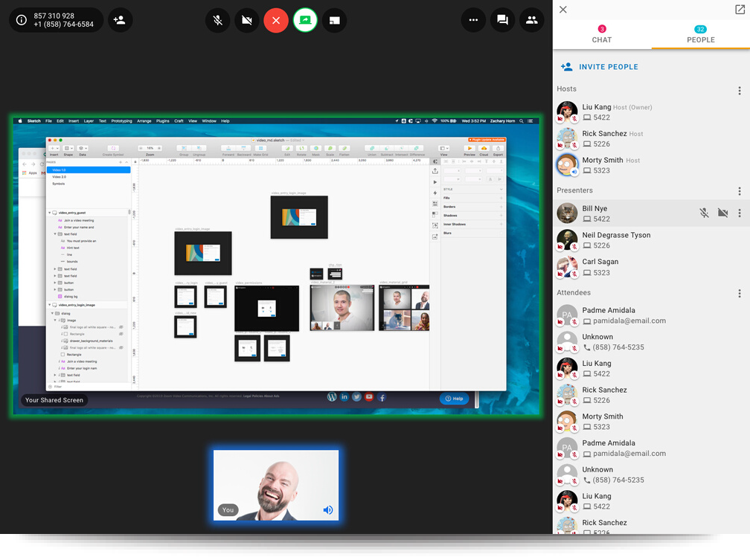Change the video layout view
The width and height of the screenshot is (750, 560).
(334, 21)
